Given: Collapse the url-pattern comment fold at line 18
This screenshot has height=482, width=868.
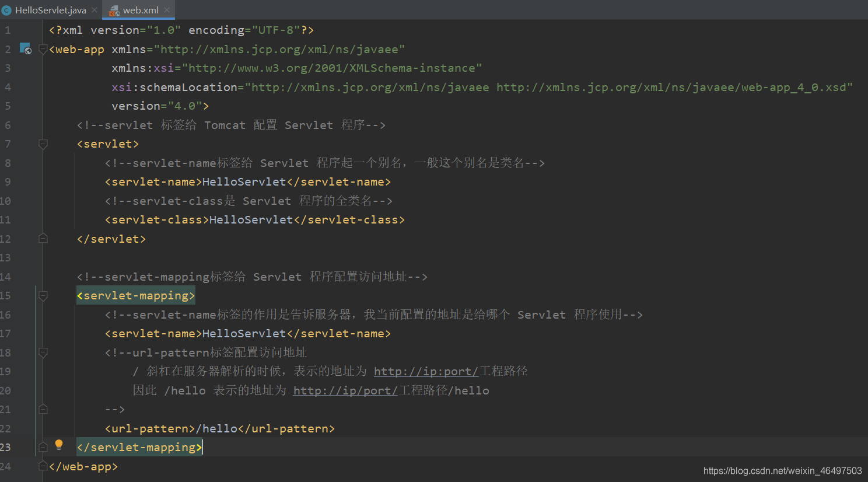Looking at the screenshot, I should click(43, 352).
